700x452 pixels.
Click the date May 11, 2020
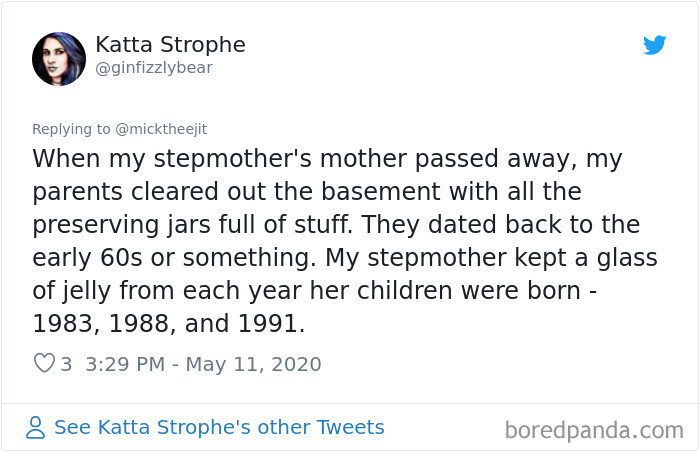[251, 364]
